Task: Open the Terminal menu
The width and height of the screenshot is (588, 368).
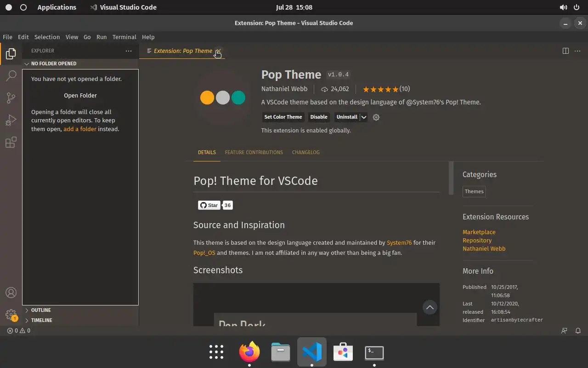Action: point(124,37)
